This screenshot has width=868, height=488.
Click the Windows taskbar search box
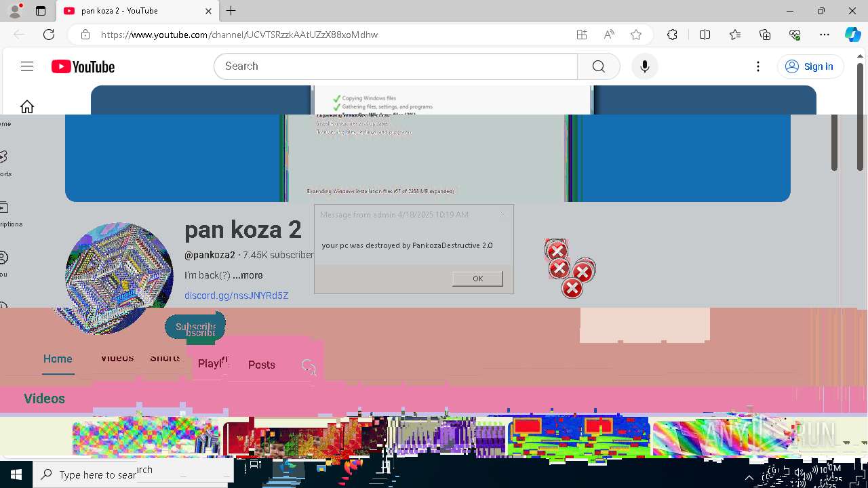[134, 474]
